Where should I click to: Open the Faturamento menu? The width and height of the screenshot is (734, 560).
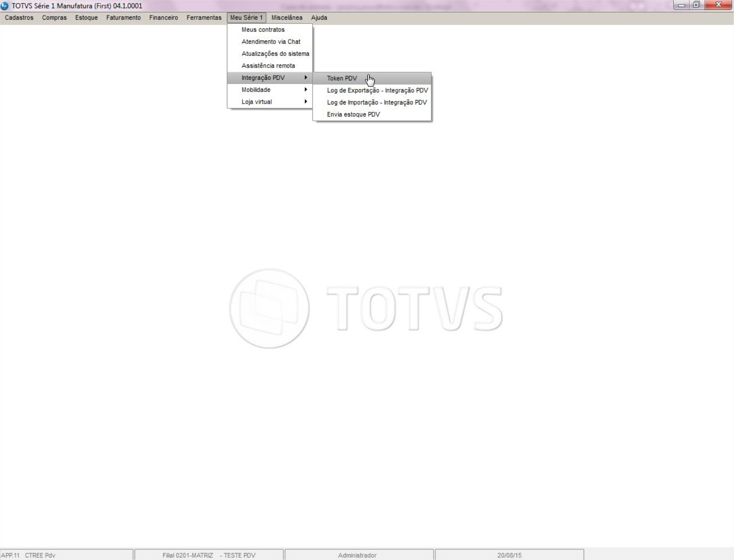(123, 18)
